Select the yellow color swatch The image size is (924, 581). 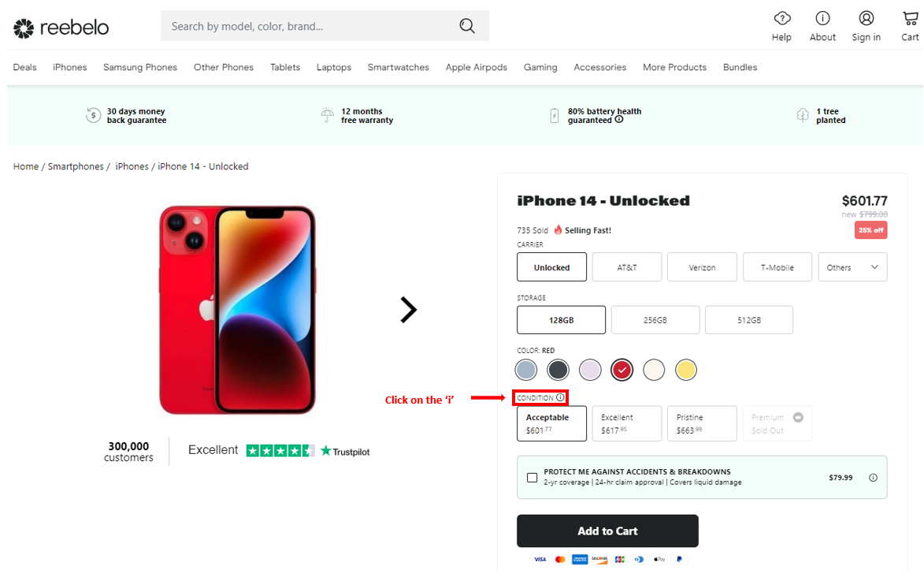pos(685,370)
